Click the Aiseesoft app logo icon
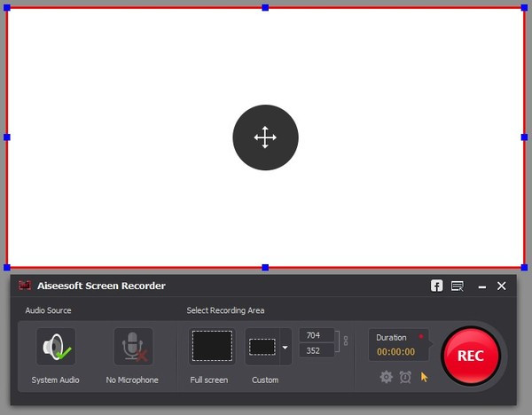The image size is (532, 415). pos(25,286)
